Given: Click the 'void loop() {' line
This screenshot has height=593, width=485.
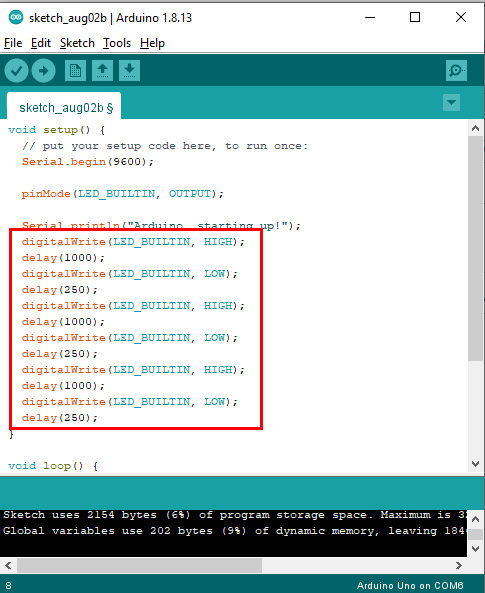Looking at the screenshot, I should [x=53, y=466].
